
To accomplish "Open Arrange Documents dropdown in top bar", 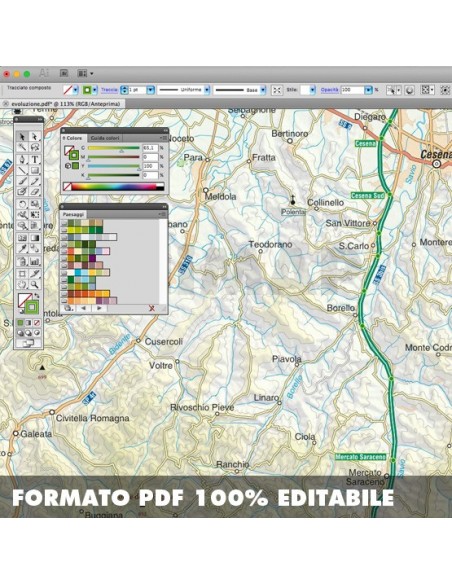I will 85,73.
